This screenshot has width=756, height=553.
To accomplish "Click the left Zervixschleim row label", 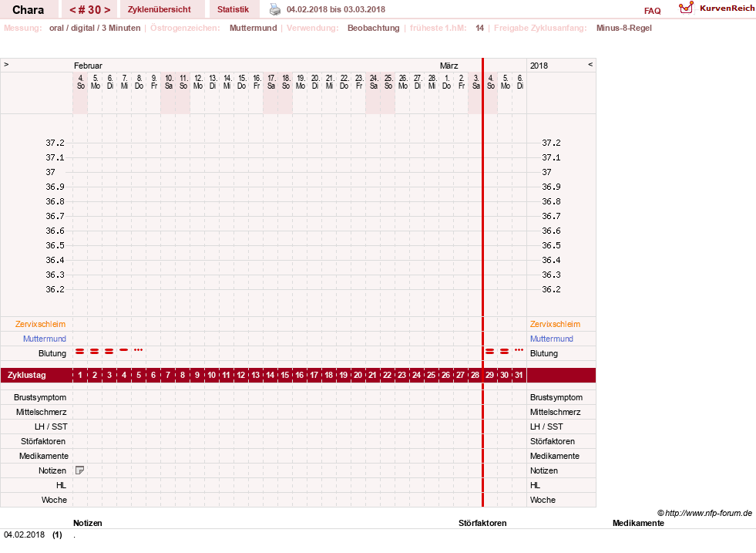I will [x=41, y=324].
